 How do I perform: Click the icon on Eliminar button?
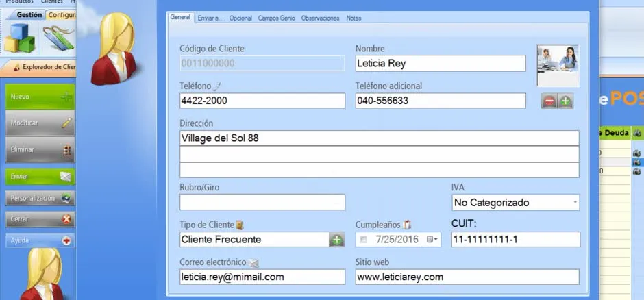tap(68, 150)
